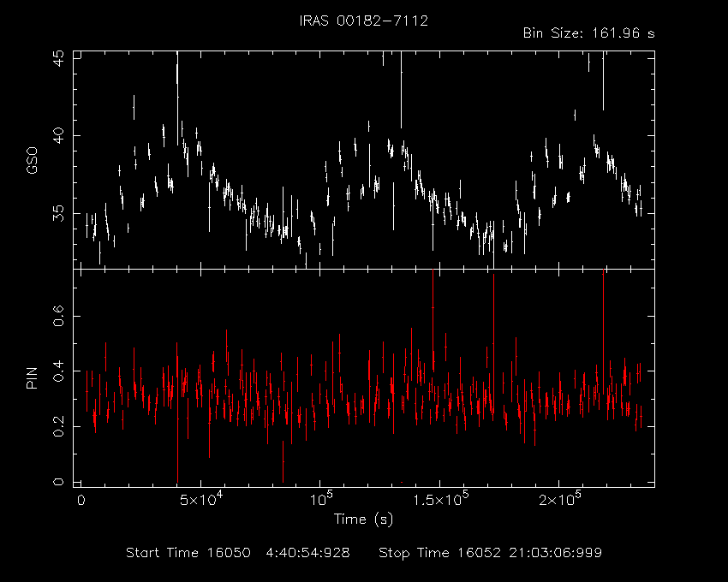Click the 1.5×10^5 time axis label
The height and width of the screenshot is (582, 728).
[440, 498]
